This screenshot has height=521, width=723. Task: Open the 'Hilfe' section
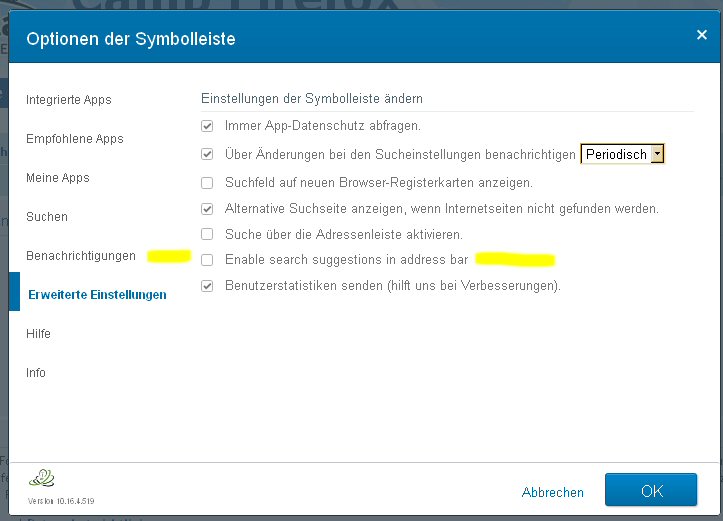(x=39, y=334)
